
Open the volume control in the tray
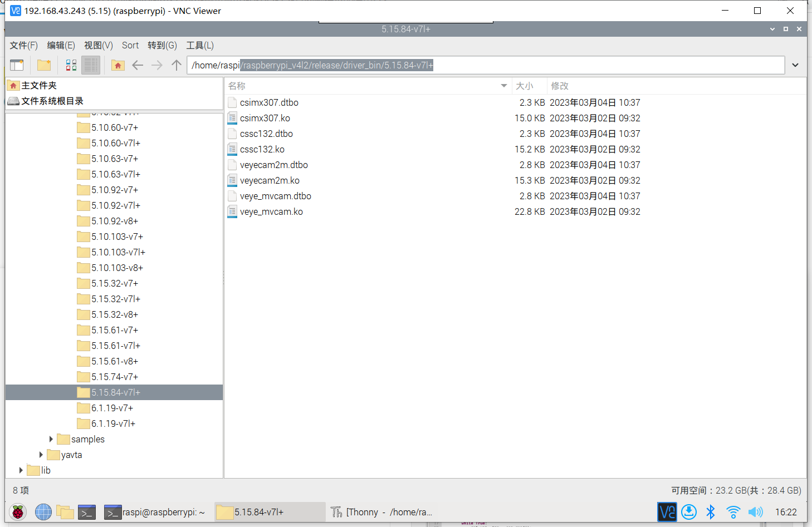(x=755, y=512)
